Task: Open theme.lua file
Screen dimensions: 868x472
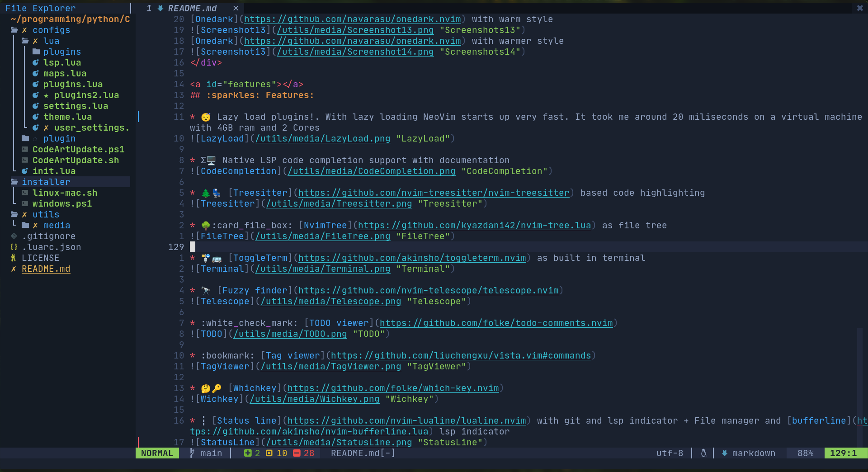Action: tap(67, 117)
